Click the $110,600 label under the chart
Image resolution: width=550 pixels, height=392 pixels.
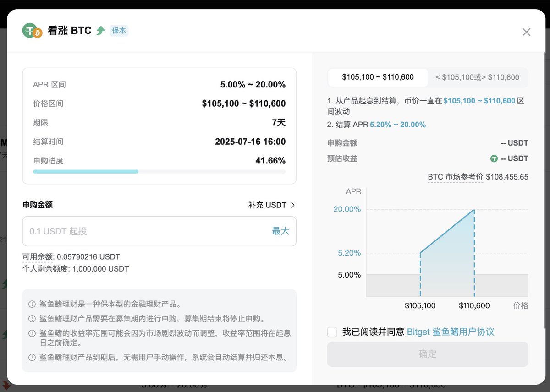(x=474, y=305)
